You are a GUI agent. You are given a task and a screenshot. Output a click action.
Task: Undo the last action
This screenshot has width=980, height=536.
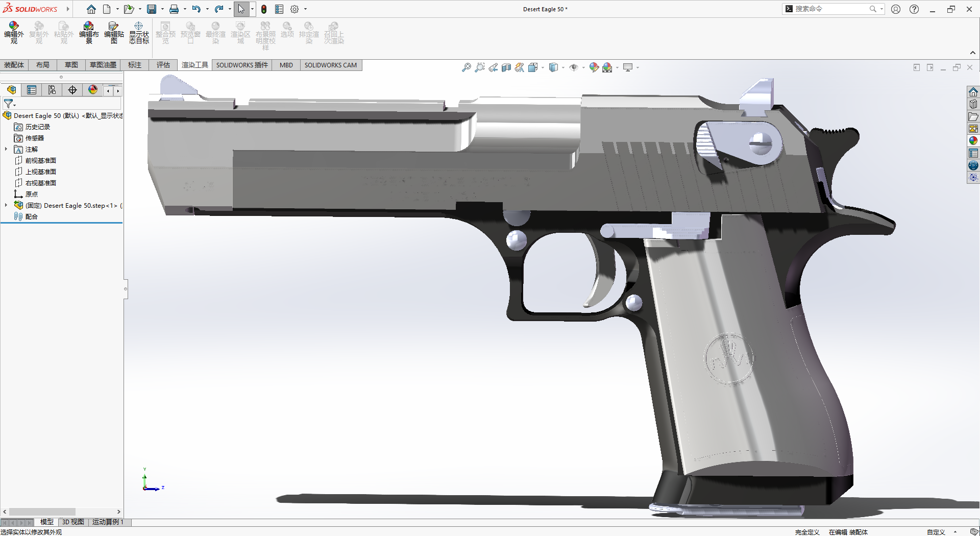tap(196, 9)
